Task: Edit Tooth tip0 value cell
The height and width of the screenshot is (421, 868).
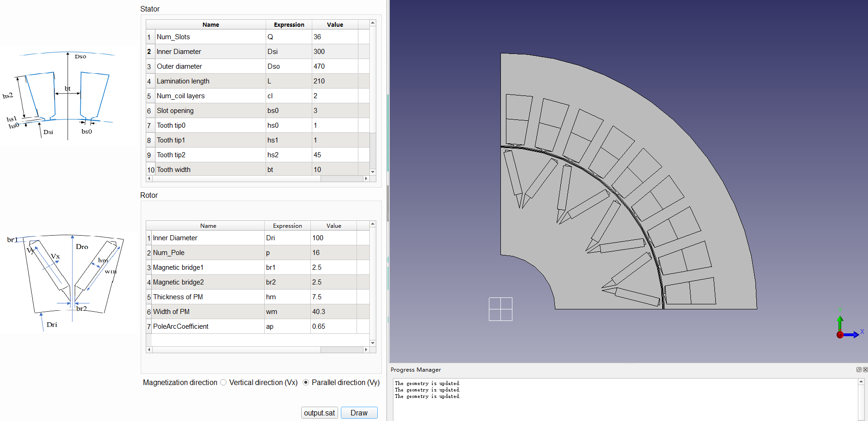Action: coord(335,125)
